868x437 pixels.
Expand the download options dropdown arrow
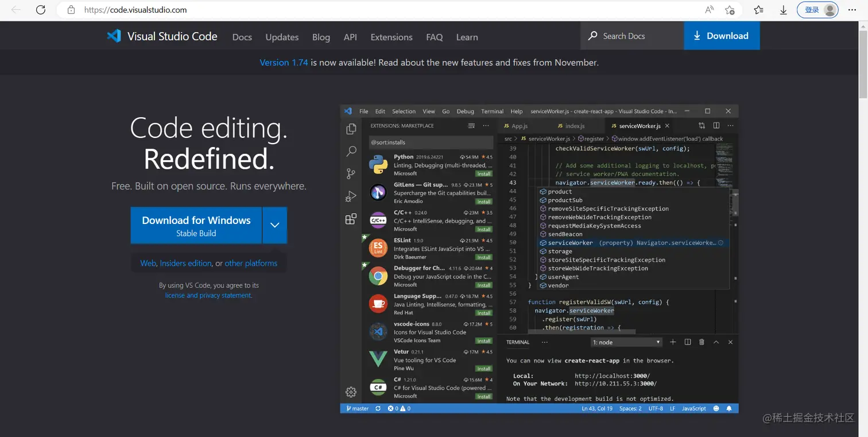[x=274, y=226]
